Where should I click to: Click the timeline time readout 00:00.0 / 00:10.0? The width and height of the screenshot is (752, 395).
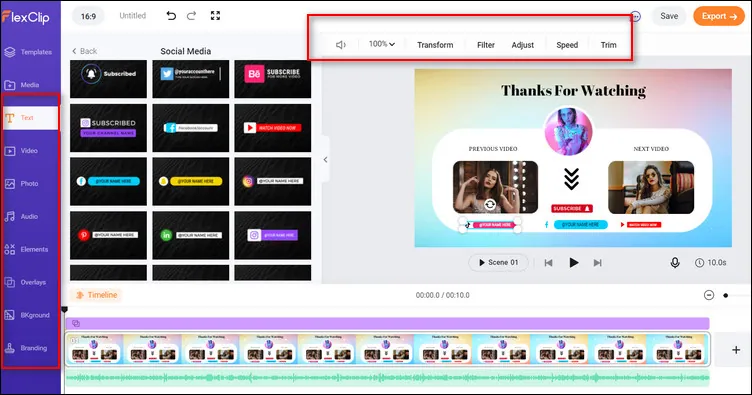tap(442, 295)
